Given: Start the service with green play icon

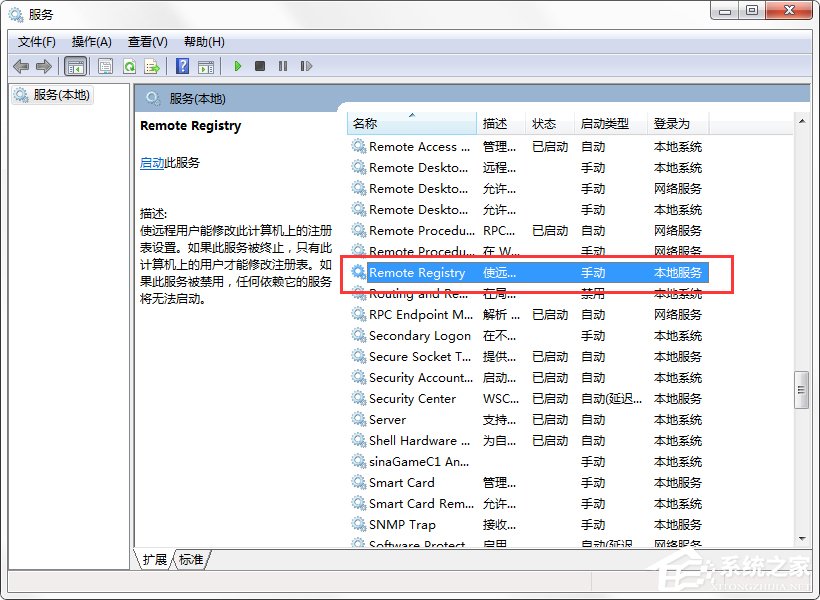Looking at the screenshot, I should point(237,66).
